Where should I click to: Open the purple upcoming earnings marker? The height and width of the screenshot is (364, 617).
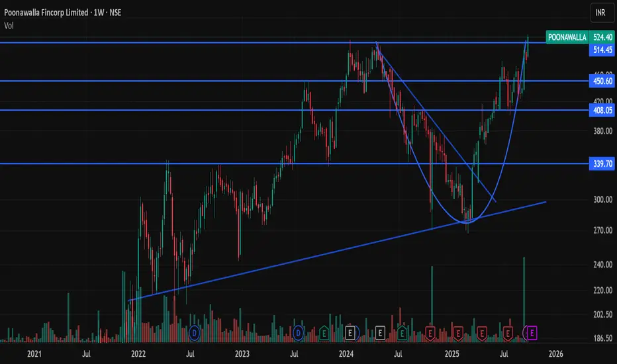click(532, 334)
